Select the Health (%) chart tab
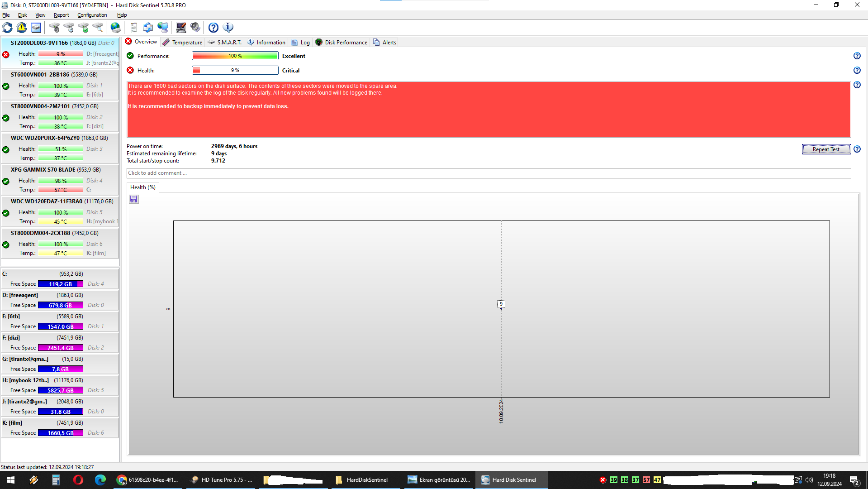The height and width of the screenshot is (489, 868). point(143,187)
